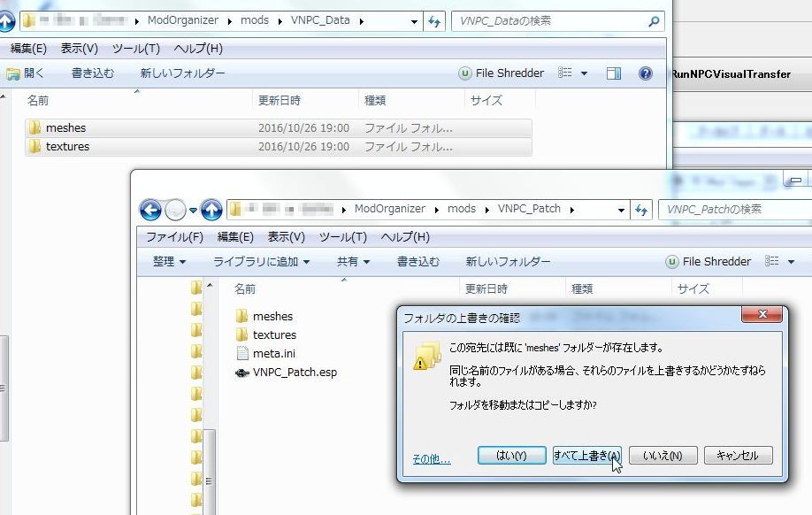
Task: Click the 新しいフォルダー button in VNPC_Patch window
Action: pyautogui.click(x=508, y=262)
